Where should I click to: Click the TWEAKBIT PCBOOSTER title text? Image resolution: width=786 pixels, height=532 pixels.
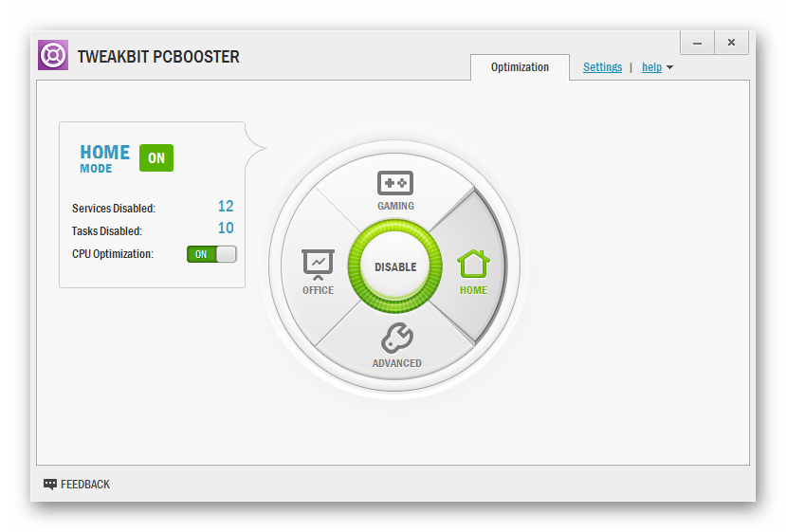158,57
